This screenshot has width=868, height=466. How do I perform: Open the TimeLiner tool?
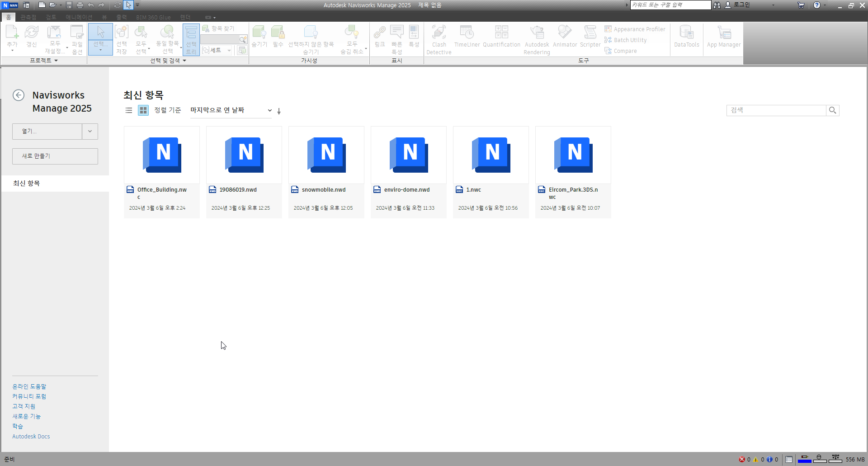pyautogui.click(x=467, y=36)
